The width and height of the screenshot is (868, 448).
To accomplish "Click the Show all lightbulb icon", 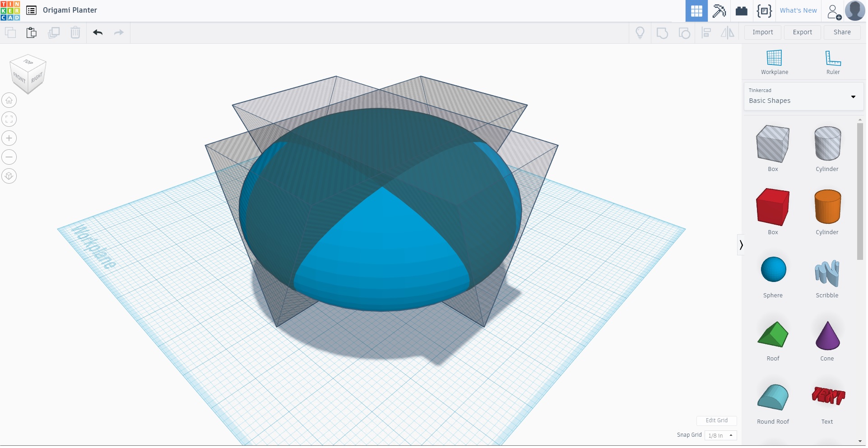I will click(x=640, y=32).
